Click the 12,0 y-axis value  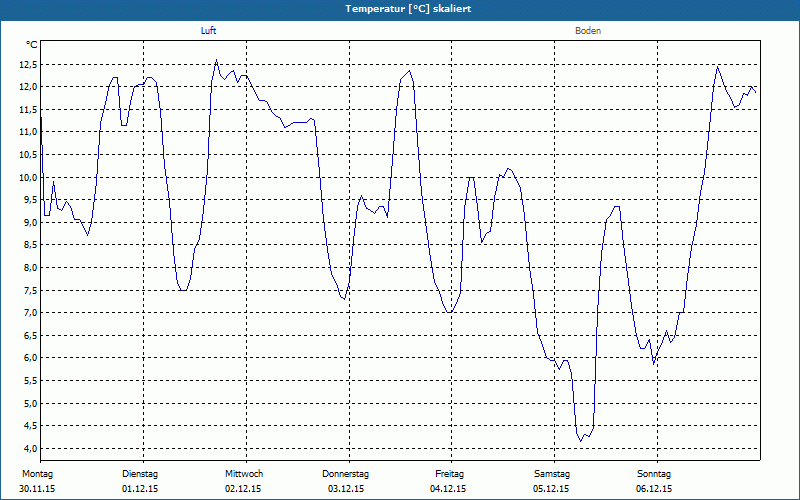click(28, 87)
